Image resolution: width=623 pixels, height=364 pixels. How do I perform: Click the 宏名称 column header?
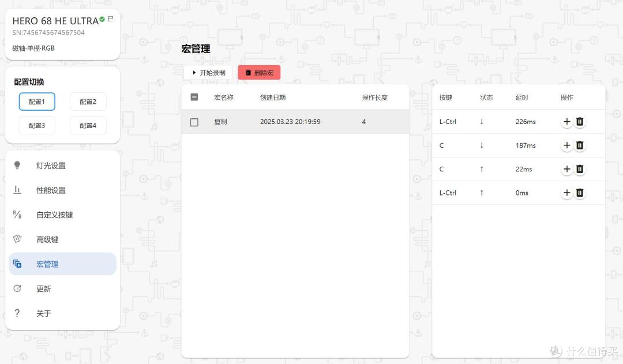[x=224, y=97]
